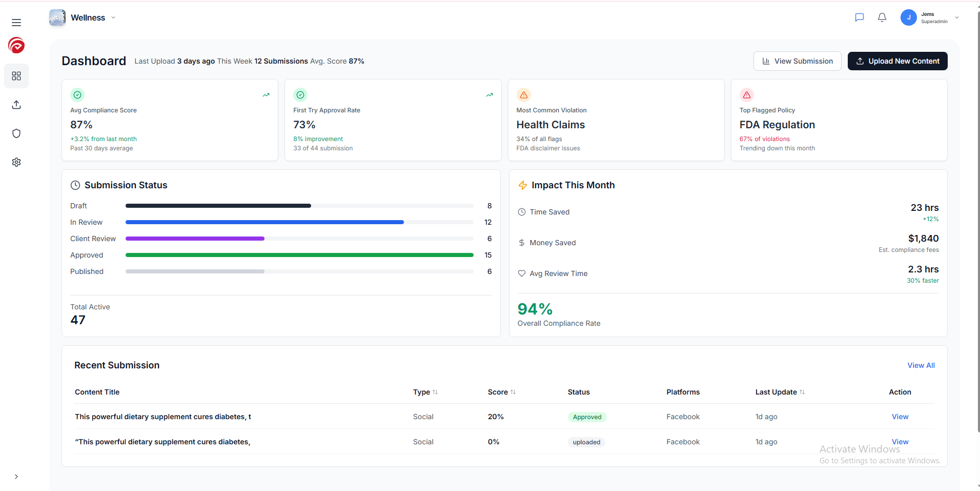980x491 pixels.
Task: Open the chat messages icon
Action: (860, 17)
